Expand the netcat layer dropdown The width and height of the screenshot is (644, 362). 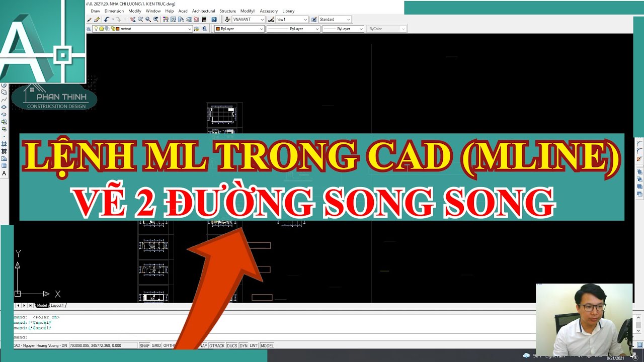point(190,29)
